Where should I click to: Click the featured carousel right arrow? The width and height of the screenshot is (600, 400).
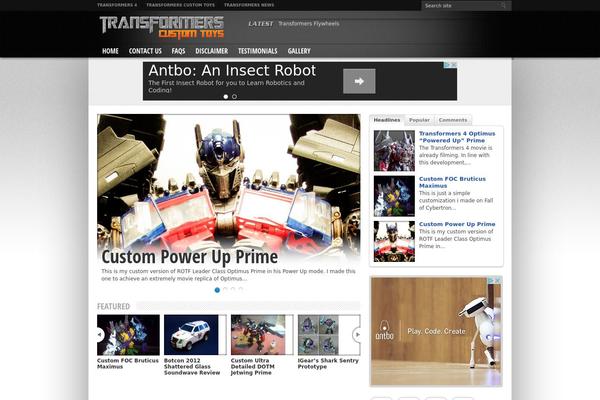pos(357,335)
